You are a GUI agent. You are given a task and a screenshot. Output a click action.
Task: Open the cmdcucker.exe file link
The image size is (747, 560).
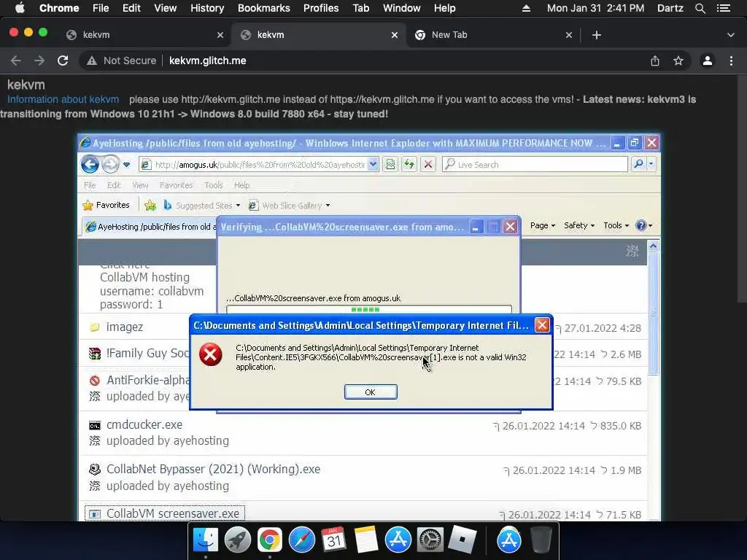coord(144,424)
